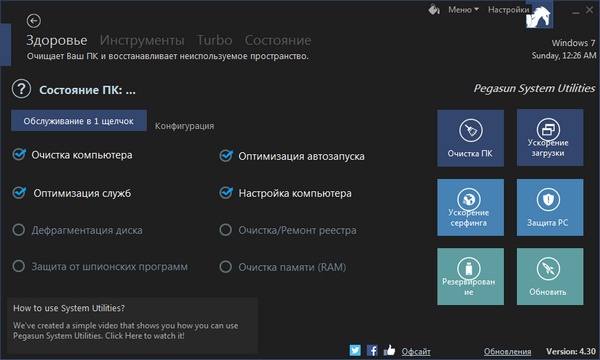Open the Ускорение загрузки tile
This screenshot has height=360, width=600.
pyautogui.click(x=550, y=138)
